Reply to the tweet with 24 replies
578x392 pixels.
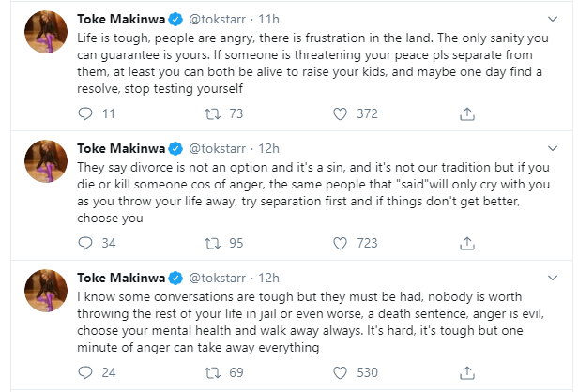84,373
